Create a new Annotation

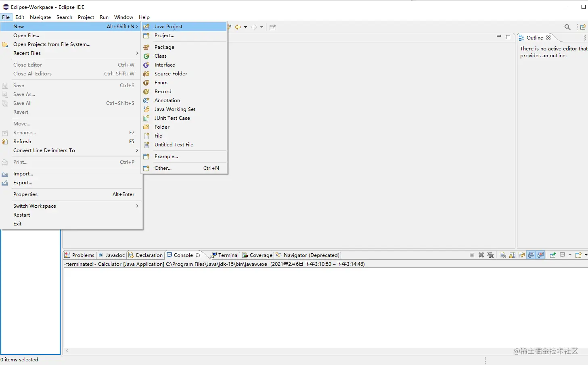click(x=184, y=100)
